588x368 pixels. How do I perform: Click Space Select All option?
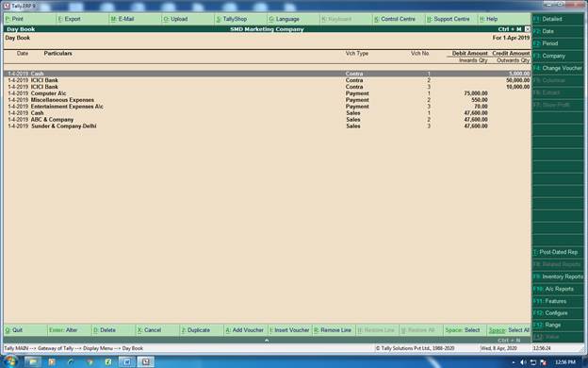509,330
